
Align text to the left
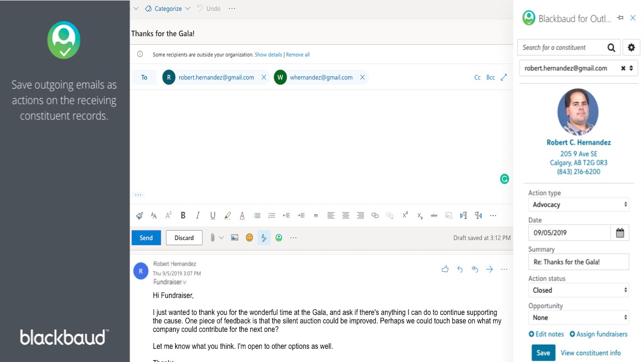pos(331,215)
